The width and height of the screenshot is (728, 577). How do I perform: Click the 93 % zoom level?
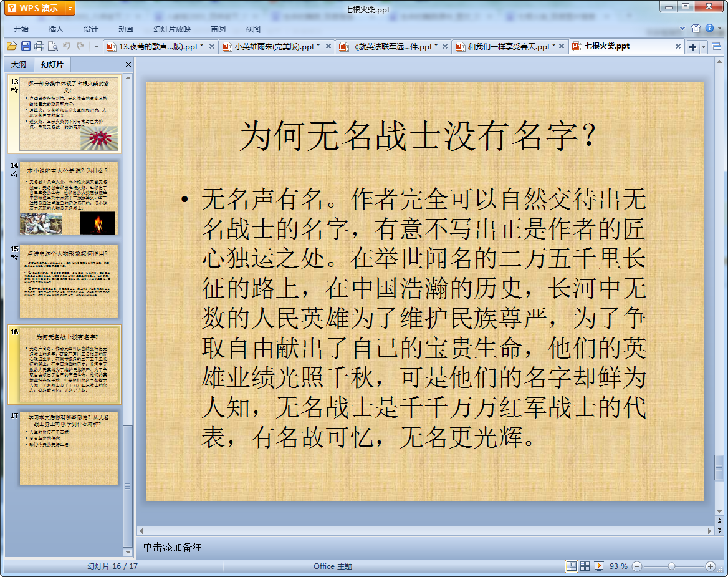coord(618,566)
